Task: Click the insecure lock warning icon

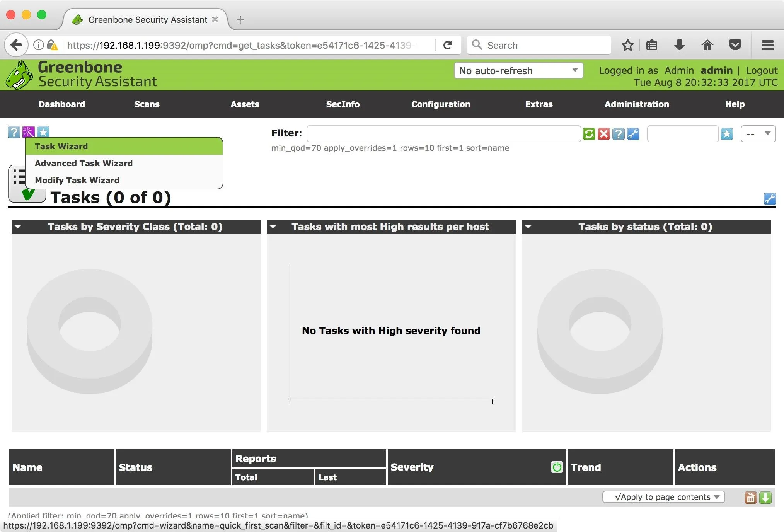Action: pyautogui.click(x=52, y=45)
